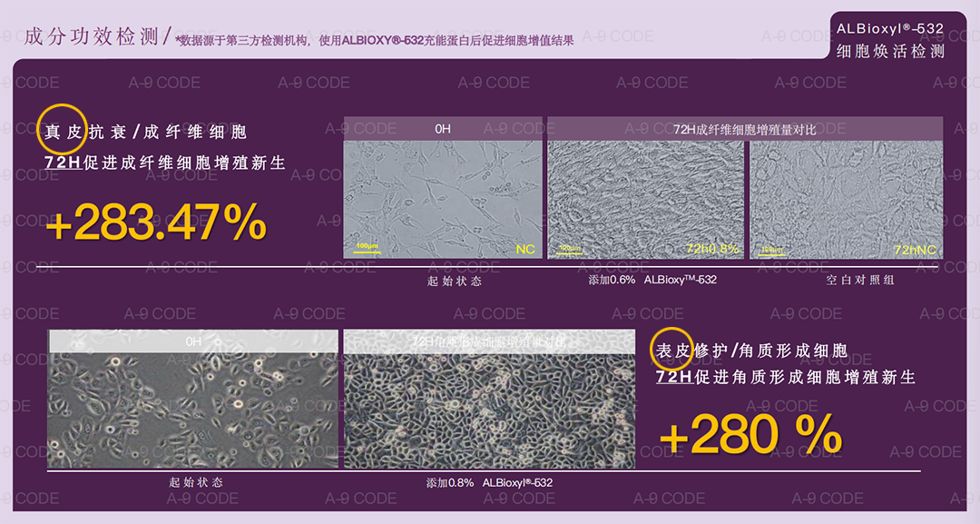Click the caption "添加0.6% ALBioxy™-532"
This screenshot has width=980, height=524.
(652, 280)
